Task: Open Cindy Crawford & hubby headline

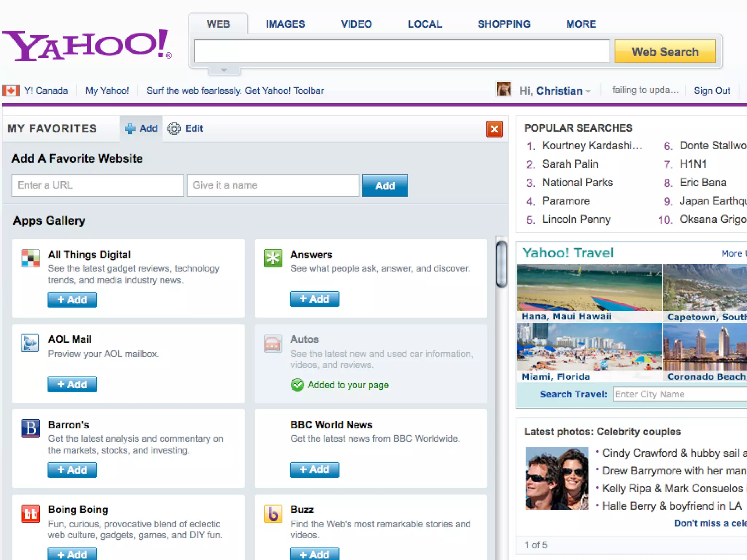Action: 674,453
